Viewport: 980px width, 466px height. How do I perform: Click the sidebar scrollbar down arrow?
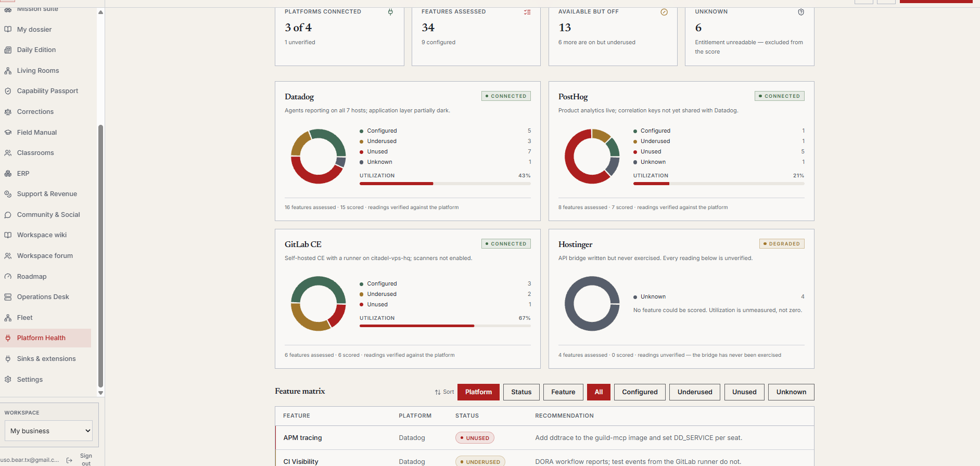point(100,393)
